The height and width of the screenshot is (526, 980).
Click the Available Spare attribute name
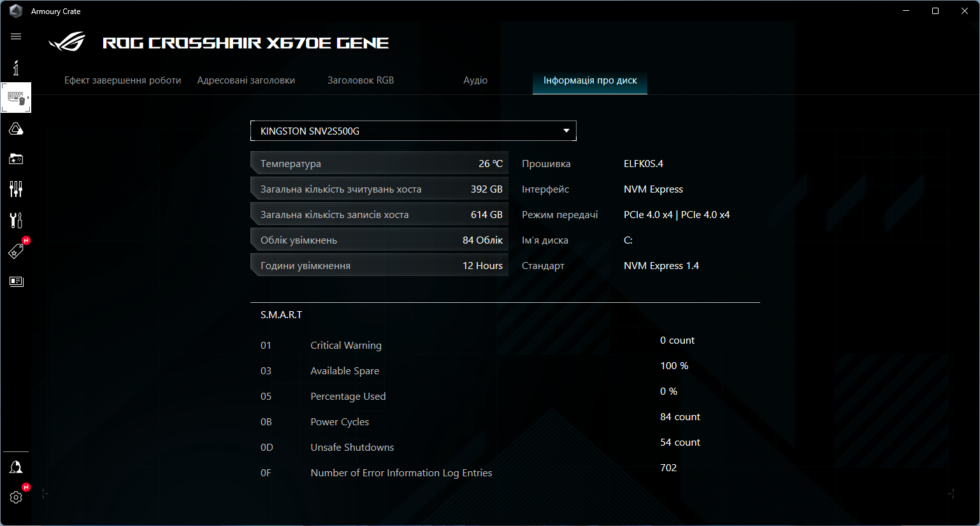[345, 371]
